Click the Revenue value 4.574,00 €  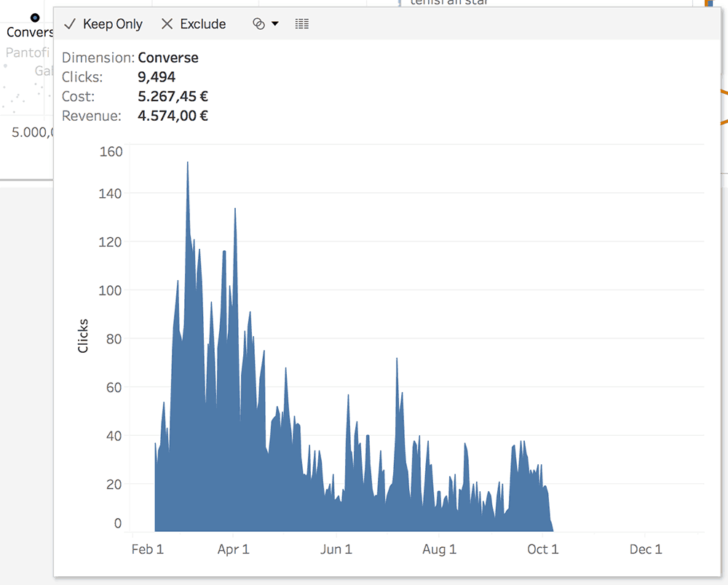(x=173, y=116)
